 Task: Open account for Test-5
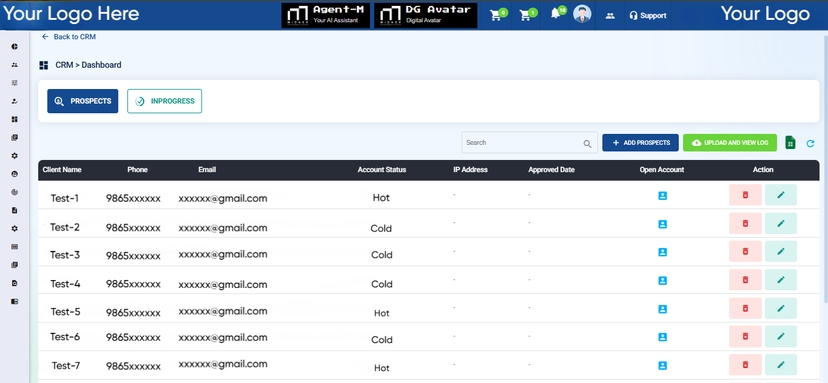662,309
